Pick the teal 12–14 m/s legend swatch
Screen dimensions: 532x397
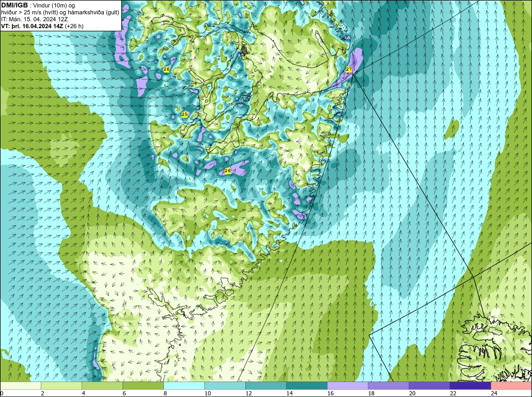(x=266, y=386)
